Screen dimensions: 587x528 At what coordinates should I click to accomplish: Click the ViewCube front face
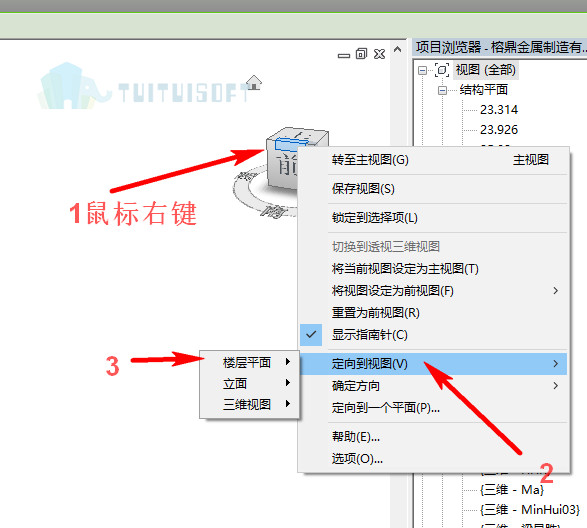[283, 165]
